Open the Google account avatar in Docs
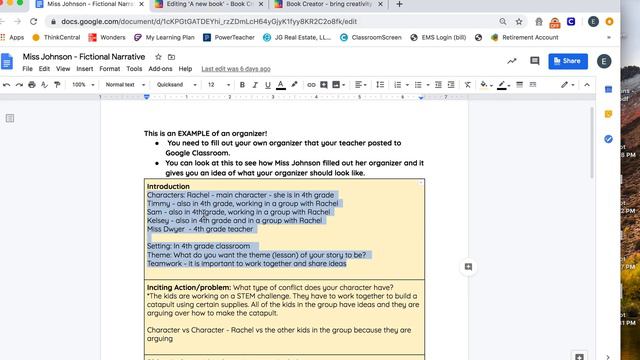Image resolution: width=640 pixels, height=360 pixels. (x=604, y=61)
